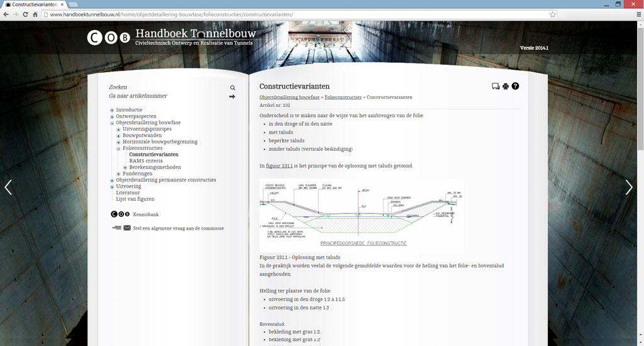Collapse the Folieconstructies tree node
The image size is (644, 346).
click(118, 148)
